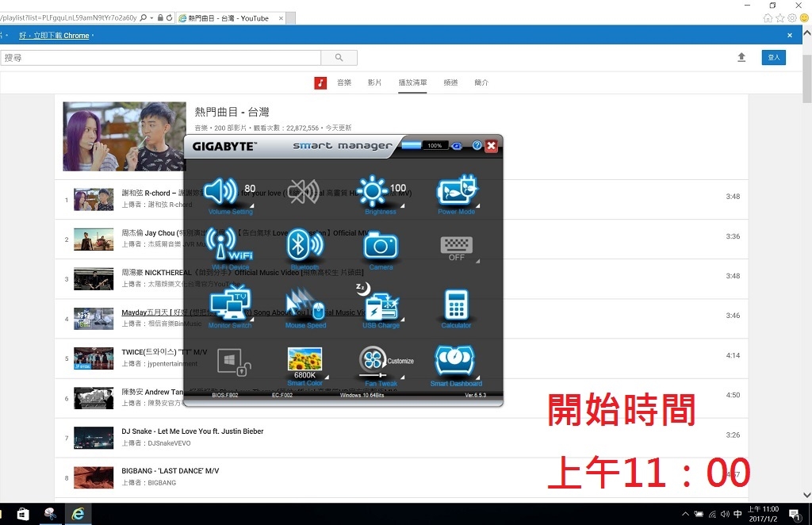Click the Internet Explorer taskbar icon

coord(79,514)
